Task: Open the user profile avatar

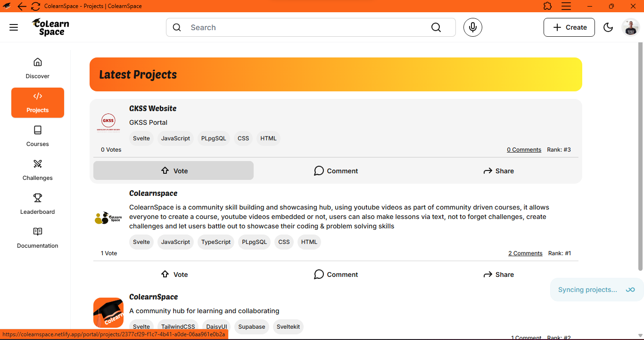Action: 630,27
